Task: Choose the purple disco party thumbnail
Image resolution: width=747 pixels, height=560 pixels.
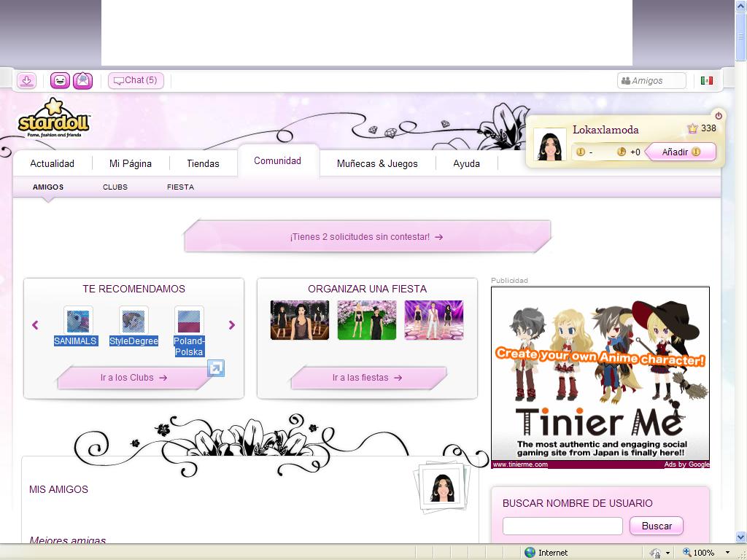Action: (433, 320)
